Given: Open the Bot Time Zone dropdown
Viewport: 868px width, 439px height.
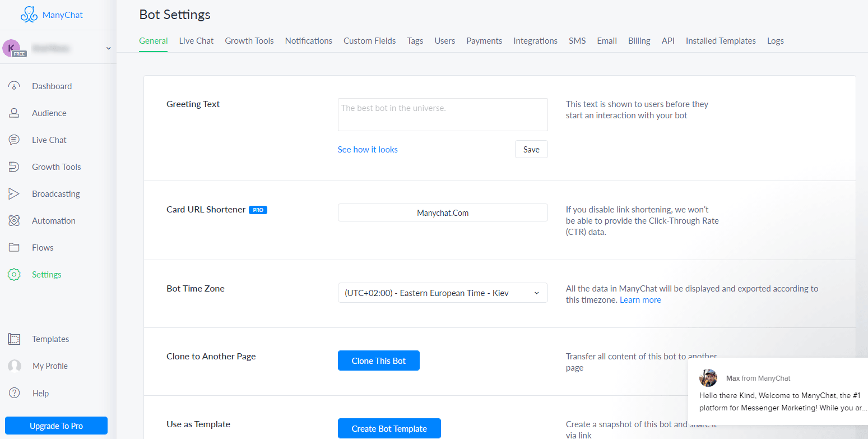Looking at the screenshot, I should (443, 293).
